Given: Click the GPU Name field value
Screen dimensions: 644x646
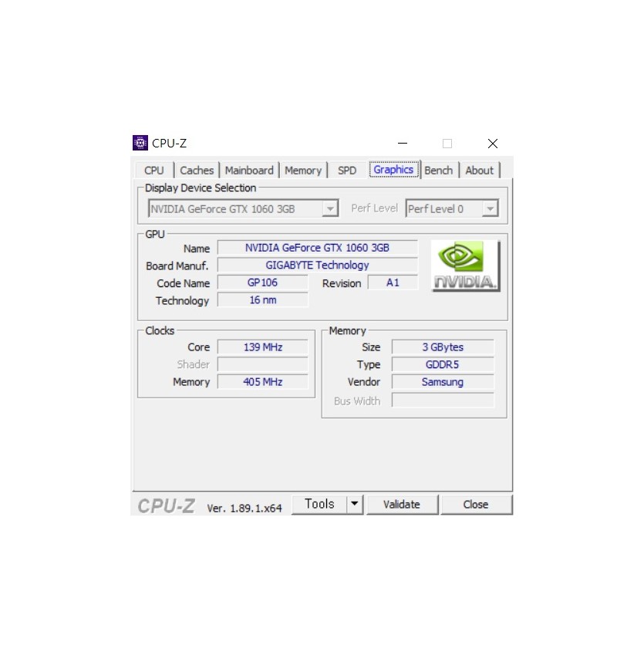Looking at the screenshot, I should pos(317,248).
